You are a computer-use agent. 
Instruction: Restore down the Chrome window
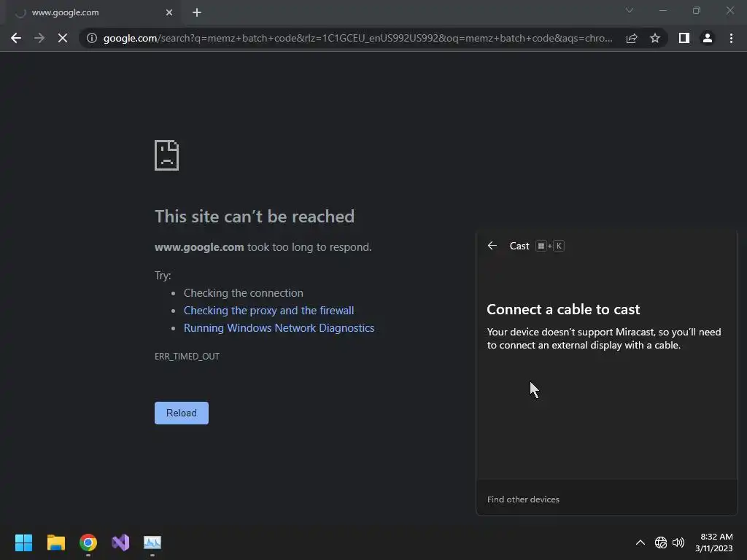tap(697, 10)
